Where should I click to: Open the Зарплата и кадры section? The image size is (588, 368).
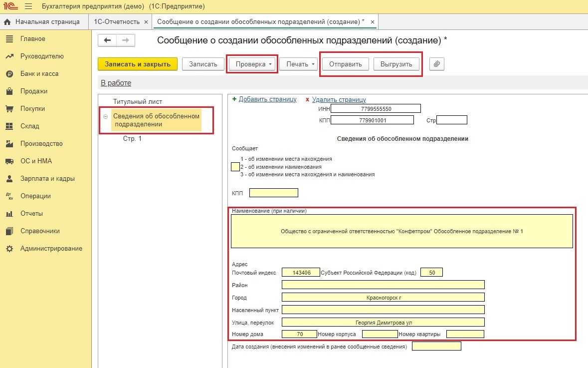47,179
